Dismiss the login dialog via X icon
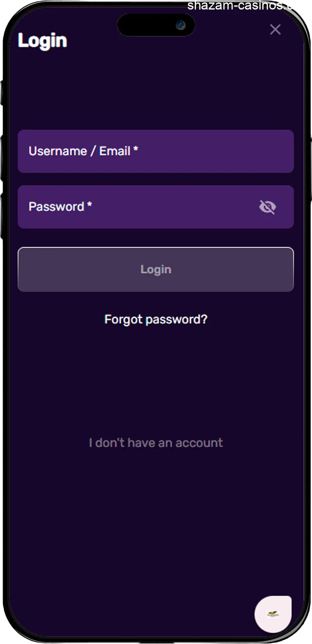This screenshot has width=312, height=644. point(275,29)
